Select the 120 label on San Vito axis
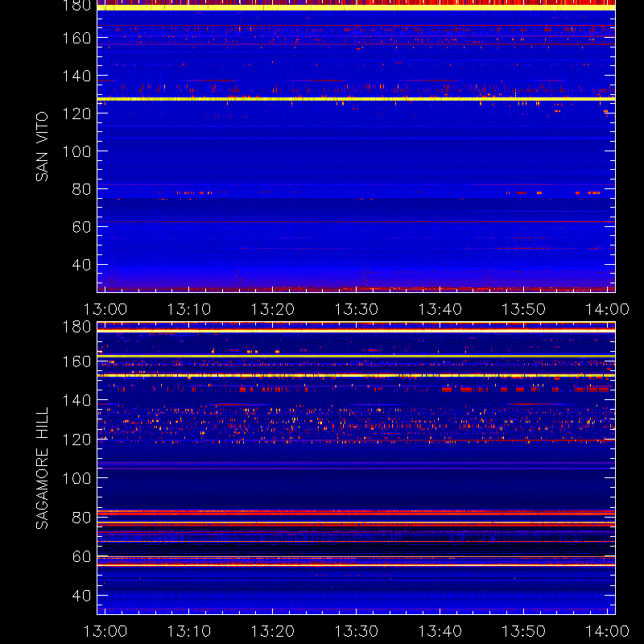The width and height of the screenshot is (644, 644). [76, 114]
